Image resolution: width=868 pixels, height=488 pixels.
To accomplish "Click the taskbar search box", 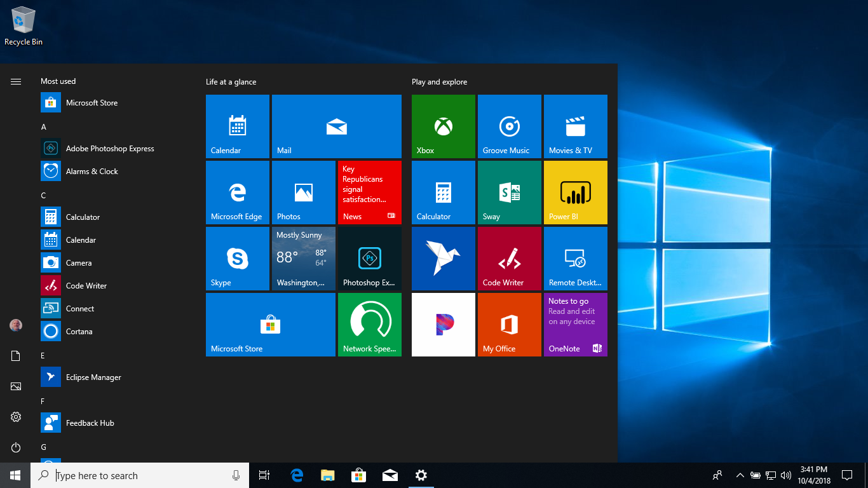I will pyautogui.click(x=140, y=475).
